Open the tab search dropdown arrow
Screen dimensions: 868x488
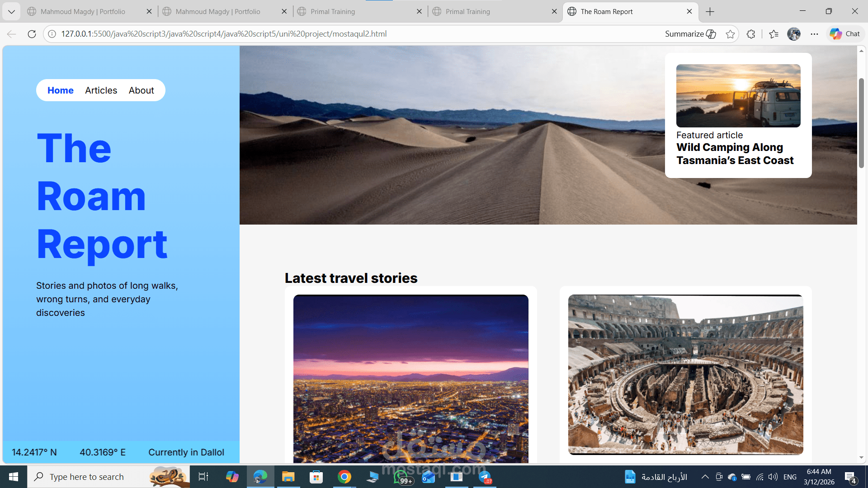tap(11, 11)
